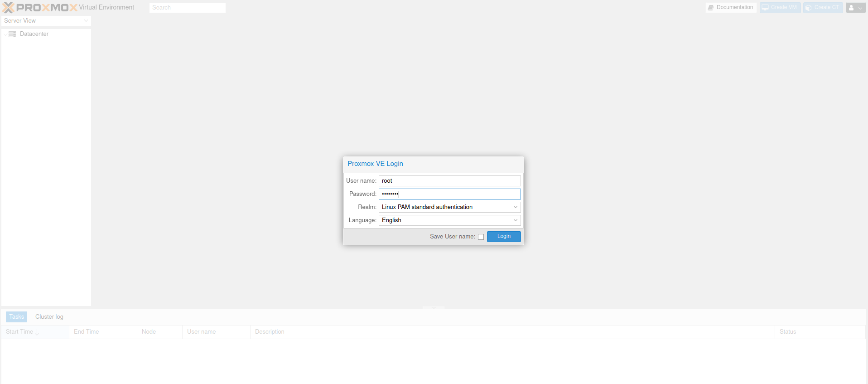Click the book icon beside Documentation
This screenshot has height=384, width=868.
click(711, 8)
